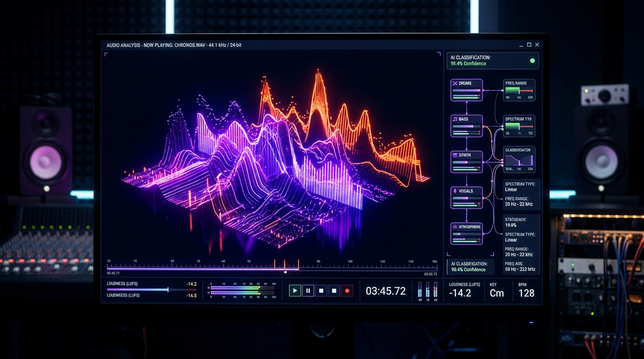The image size is (644, 359).
Task: Click the CHRONOS.WAV title bar text
Action: (174, 45)
